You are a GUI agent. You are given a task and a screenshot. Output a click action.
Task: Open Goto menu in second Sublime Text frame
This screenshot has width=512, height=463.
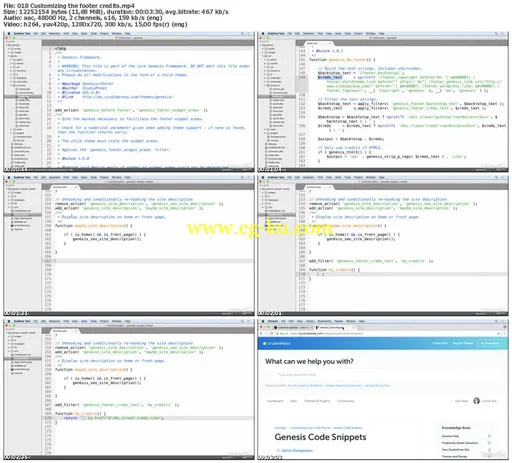coord(338,34)
